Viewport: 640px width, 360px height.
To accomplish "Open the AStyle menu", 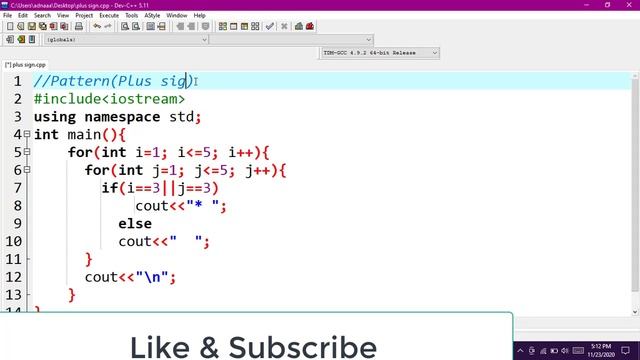I will [x=152, y=16].
